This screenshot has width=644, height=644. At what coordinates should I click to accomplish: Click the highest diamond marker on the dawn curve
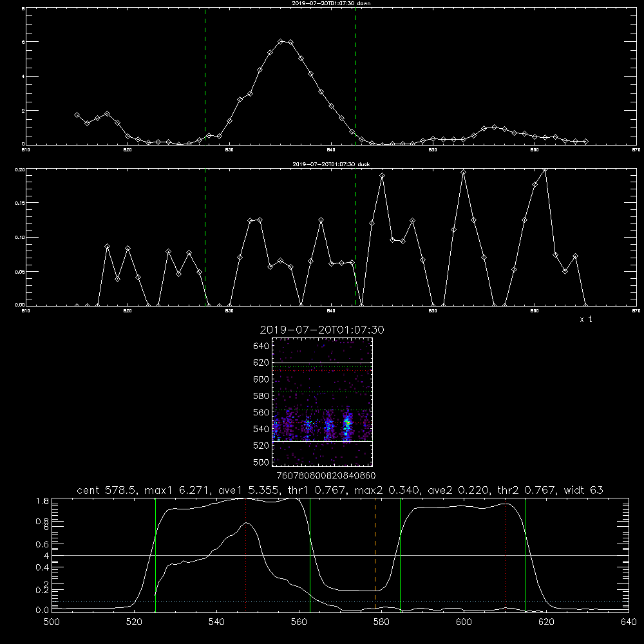tap(281, 41)
